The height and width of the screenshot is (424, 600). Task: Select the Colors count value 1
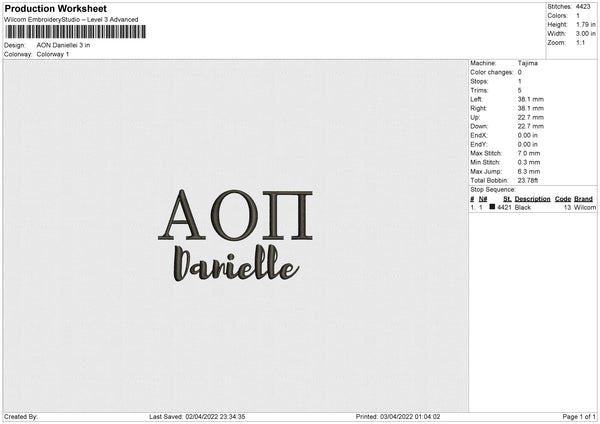click(578, 16)
